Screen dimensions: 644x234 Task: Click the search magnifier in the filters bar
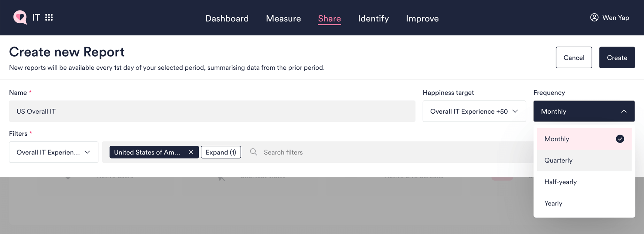point(253,152)
